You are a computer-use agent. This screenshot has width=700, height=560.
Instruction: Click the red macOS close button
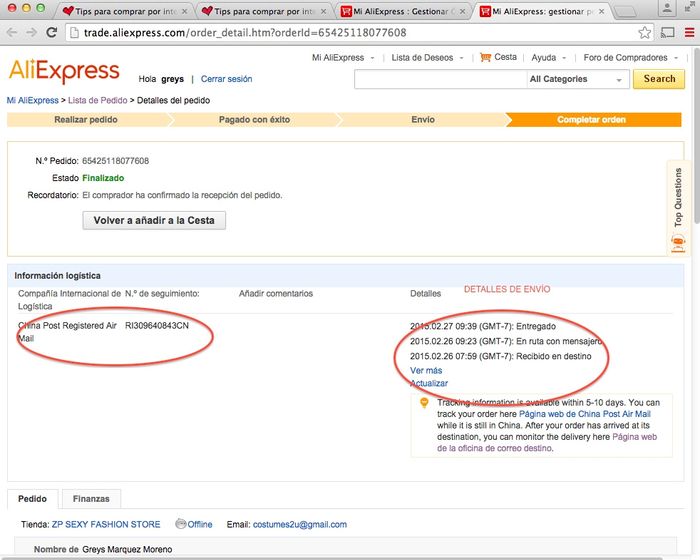[12, 8]
